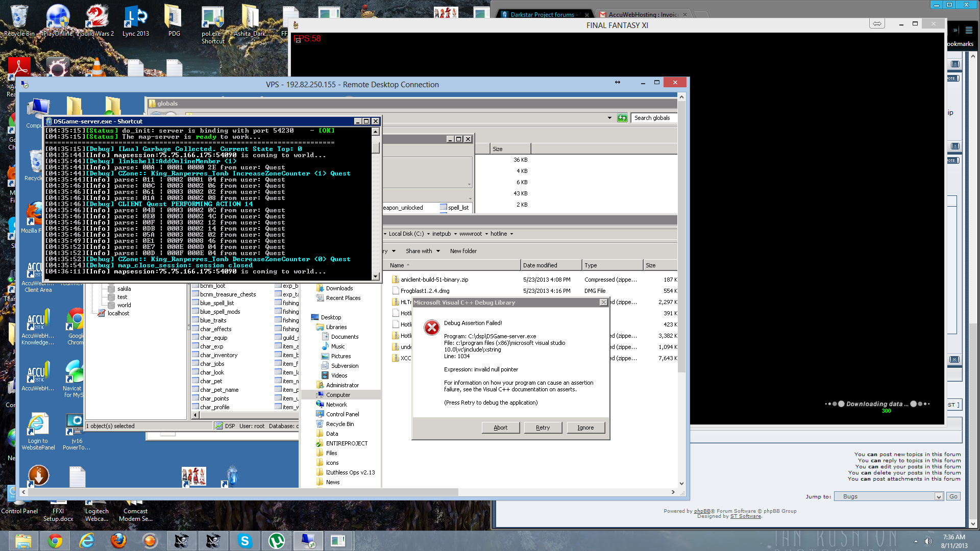The width and height of the screenshot is (980, 551).
Task: Open Chrome from the Windows taskbar
Action: coord(55,541)
